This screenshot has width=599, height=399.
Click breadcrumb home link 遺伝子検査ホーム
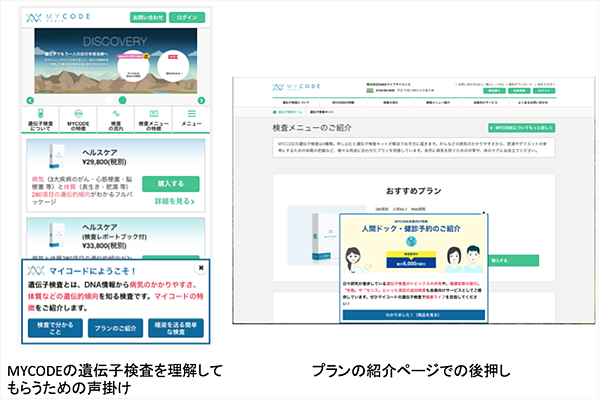pos(287,112)
